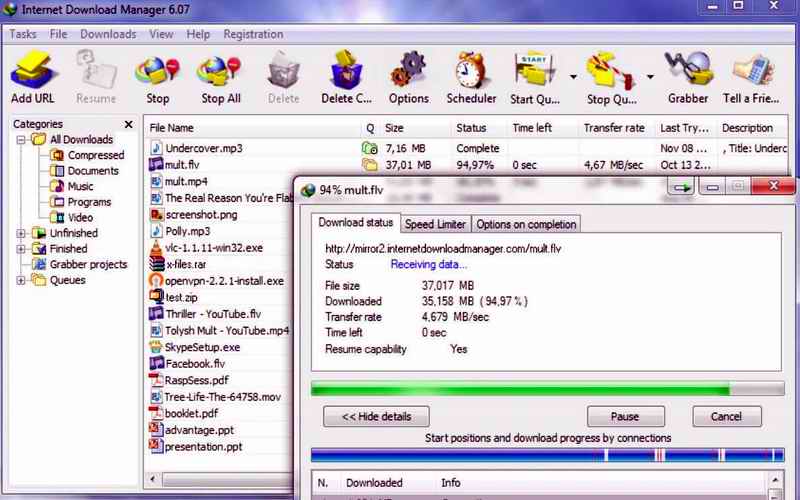
Task: Switch to Options on completion tab
Action: (x=525, y=224)
